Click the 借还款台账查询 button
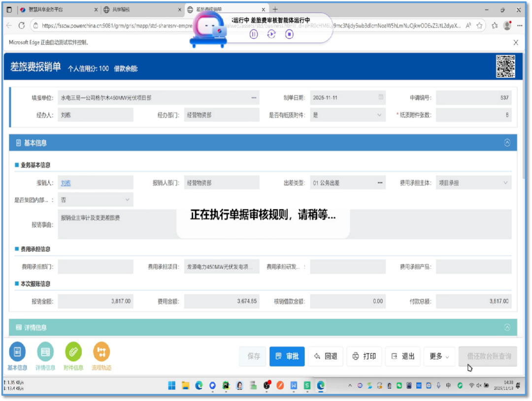The width and height of the screenshot is (532, 401). (x=488, y=356)
